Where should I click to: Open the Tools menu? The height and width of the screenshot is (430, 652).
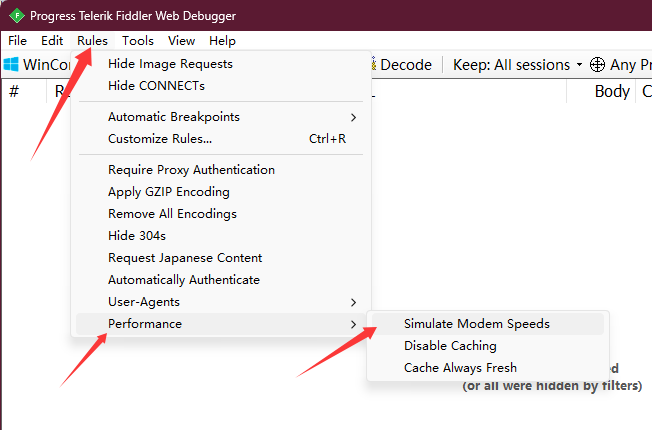tap(138, 41)
